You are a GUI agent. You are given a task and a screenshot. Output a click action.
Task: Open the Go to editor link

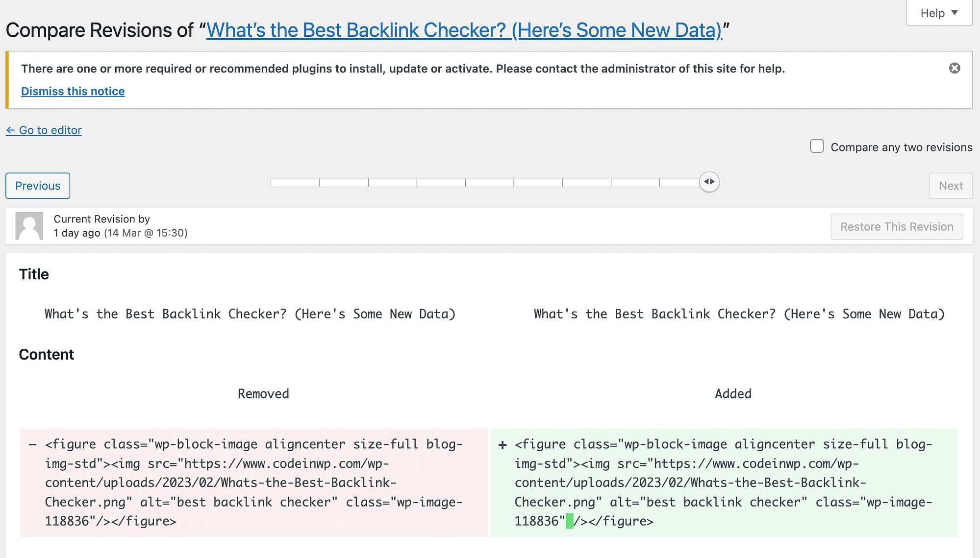[x=44, y=130]
